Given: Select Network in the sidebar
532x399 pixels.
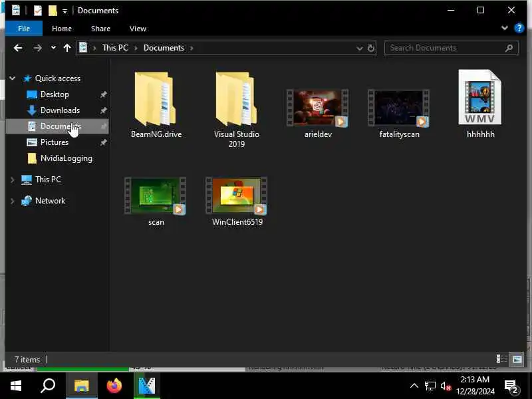Looking at the screenshot, I should click(51, 201).
